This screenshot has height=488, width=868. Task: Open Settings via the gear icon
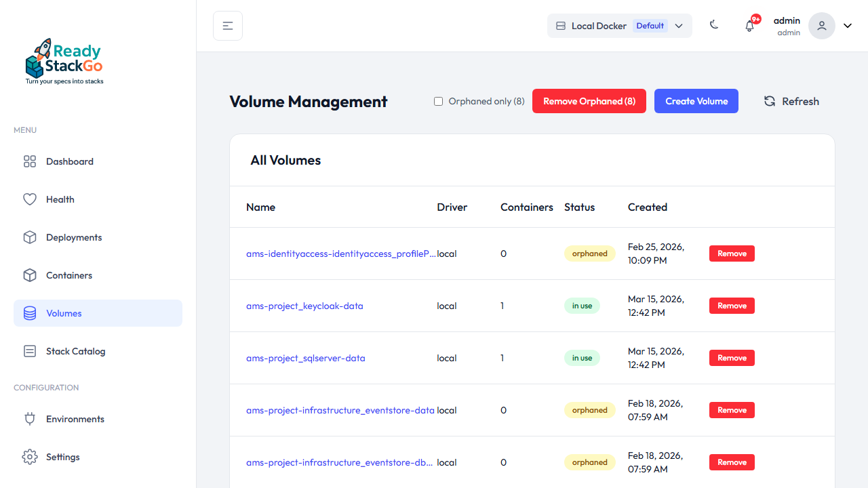[x=30, y=457]
